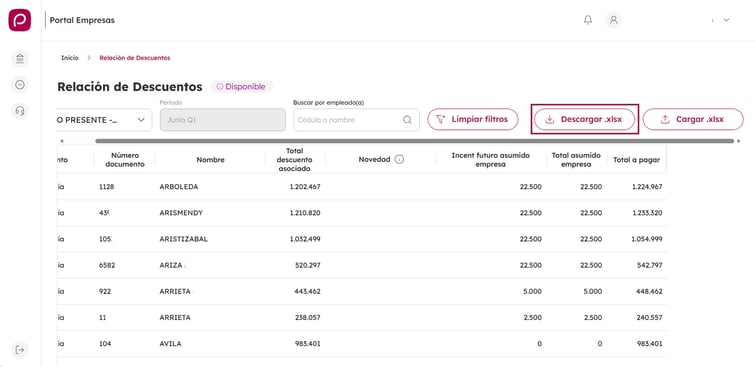Click the 1.032.499 discount value

305,239
